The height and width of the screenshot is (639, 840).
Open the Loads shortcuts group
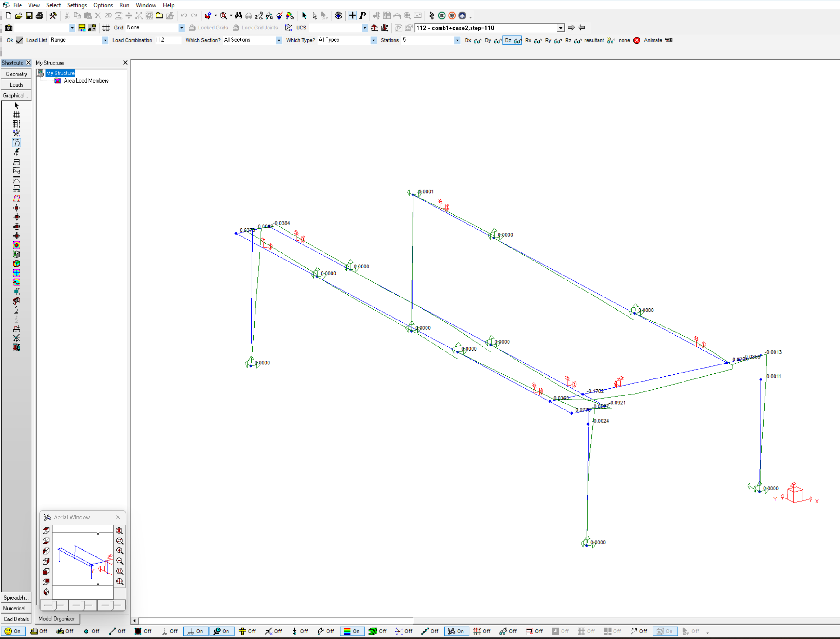coord(16,85)
